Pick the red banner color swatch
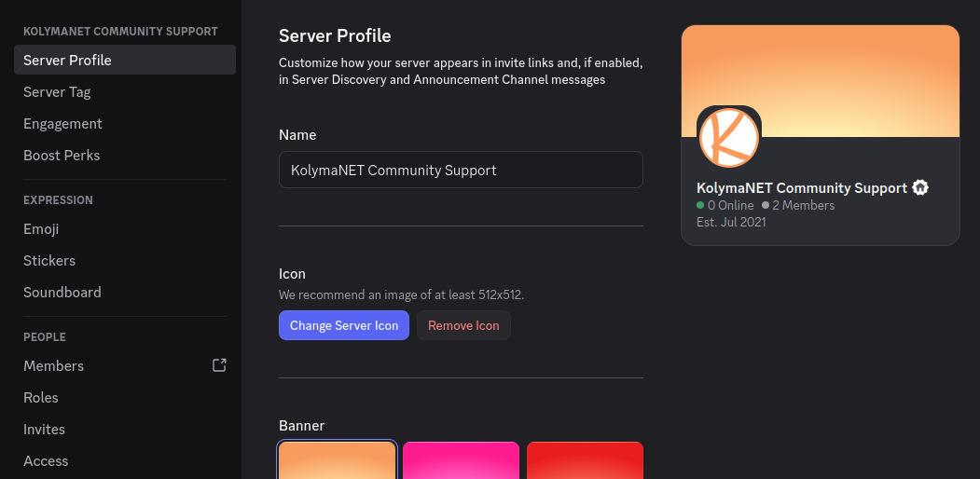This screenshot has height=479, width=980. [x=585, y=460]
